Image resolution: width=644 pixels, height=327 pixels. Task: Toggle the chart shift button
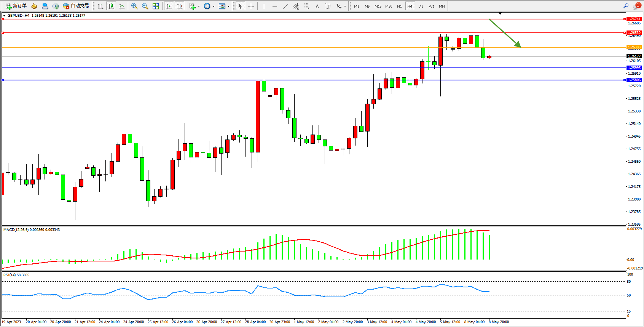point(180,6)
